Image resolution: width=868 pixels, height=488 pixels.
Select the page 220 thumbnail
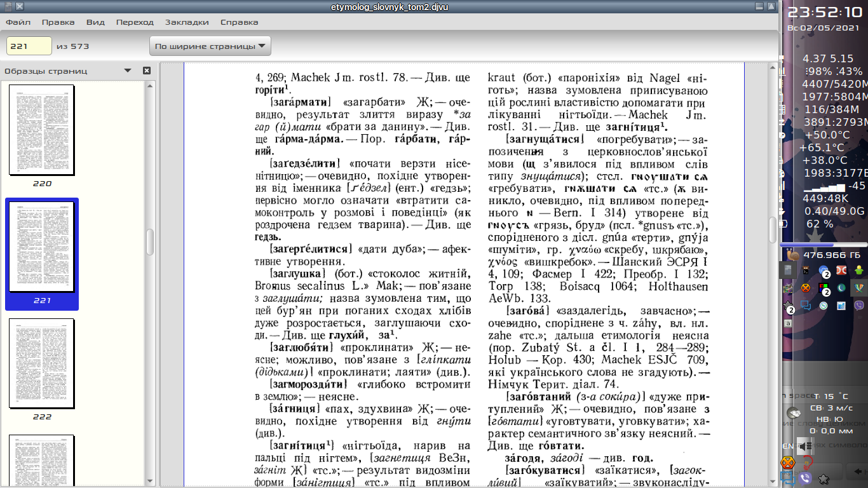tap(42, 130)
